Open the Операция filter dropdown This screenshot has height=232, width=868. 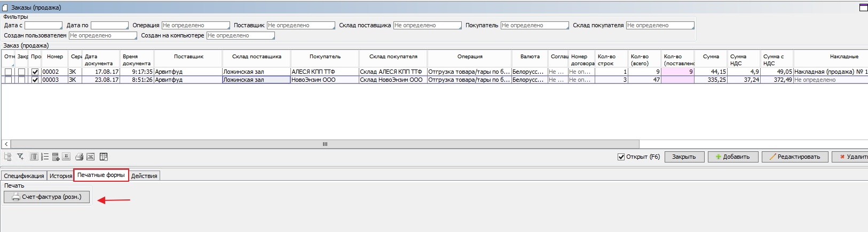tap(195, 26)
